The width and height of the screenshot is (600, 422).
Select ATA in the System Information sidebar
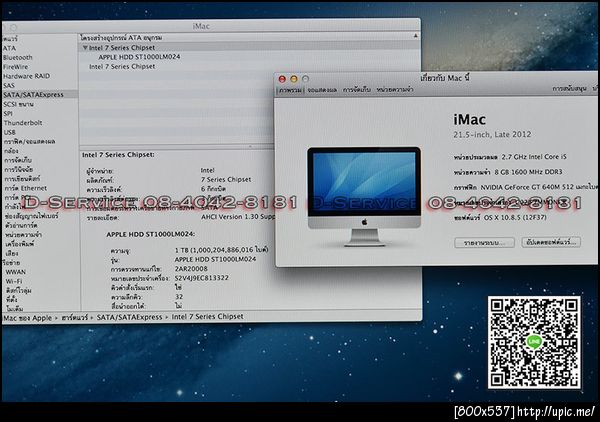coord(10,49)
